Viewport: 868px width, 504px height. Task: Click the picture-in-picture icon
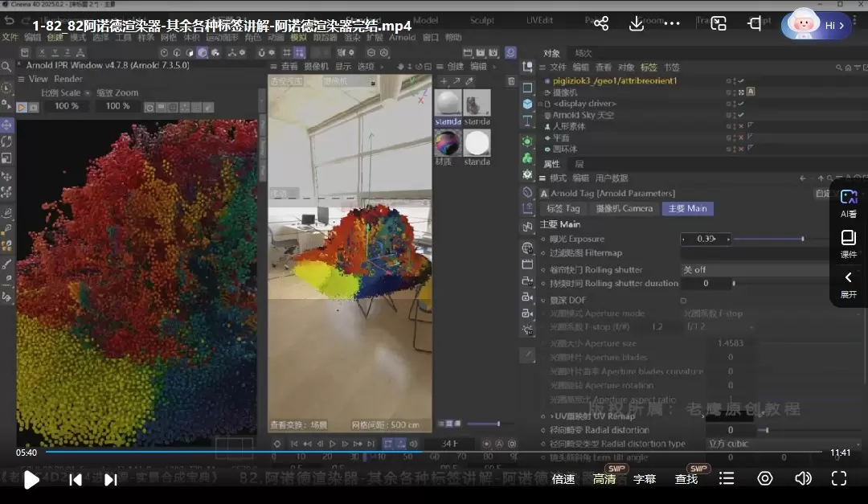[719, 23]
